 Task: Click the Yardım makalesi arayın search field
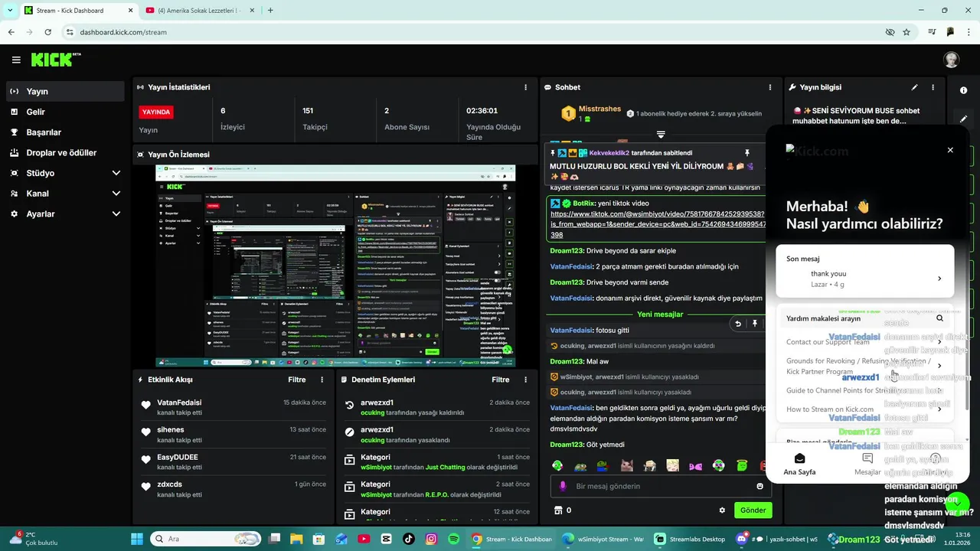[x=864, y=318]
